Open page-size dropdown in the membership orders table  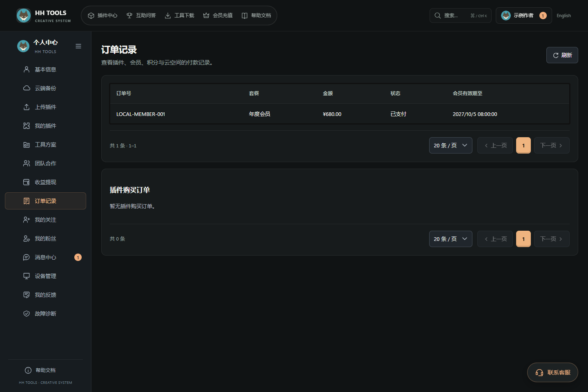pos(450,145)
